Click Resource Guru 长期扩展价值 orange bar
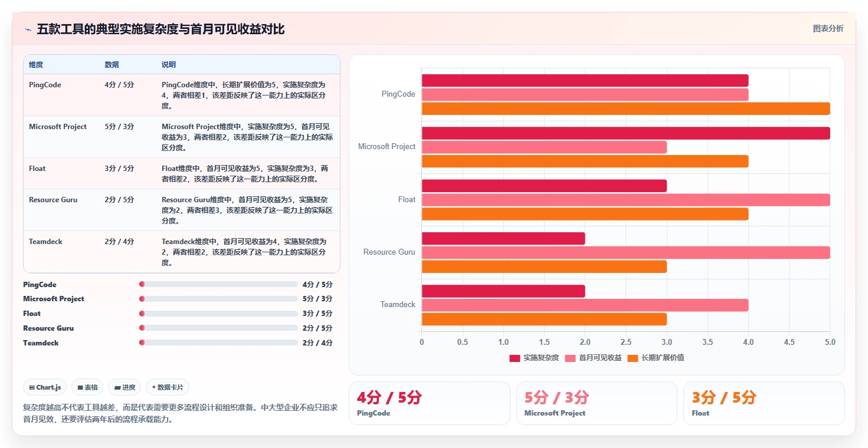 [544, 266]
